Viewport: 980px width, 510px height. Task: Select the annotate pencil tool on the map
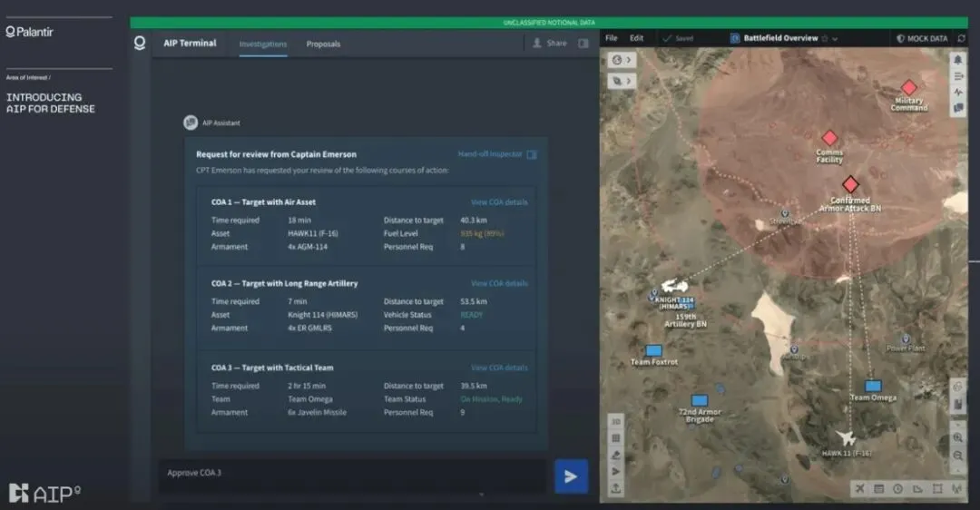(x=615, y=455)
